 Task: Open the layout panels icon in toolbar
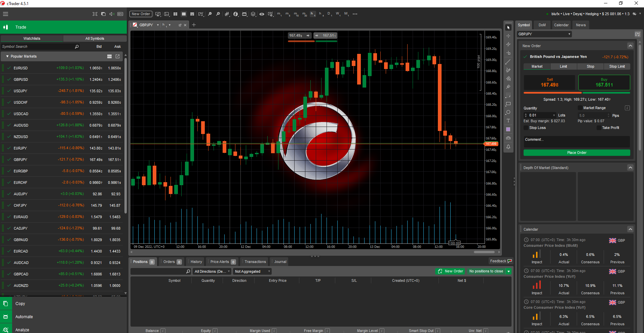166,14
